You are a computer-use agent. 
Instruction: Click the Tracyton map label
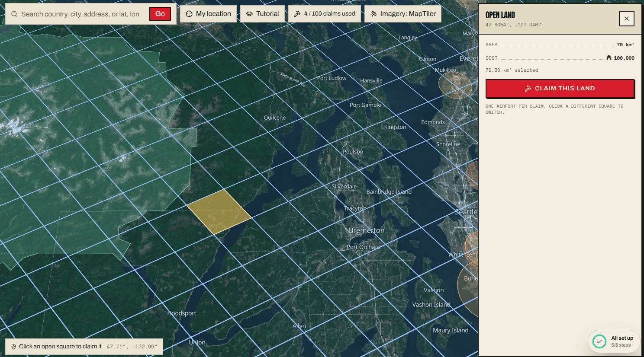click(x=355, y=208)
